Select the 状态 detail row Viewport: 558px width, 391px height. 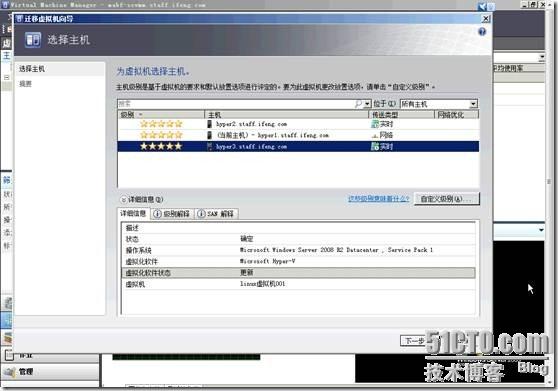[298, 239]
